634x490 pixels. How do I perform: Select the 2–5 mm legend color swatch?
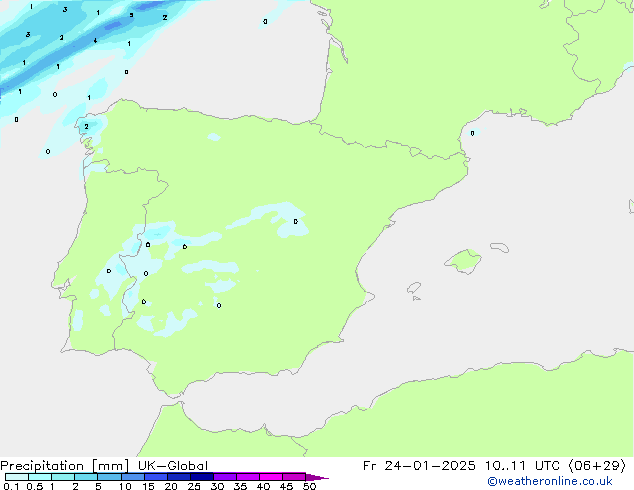point(86,477)
